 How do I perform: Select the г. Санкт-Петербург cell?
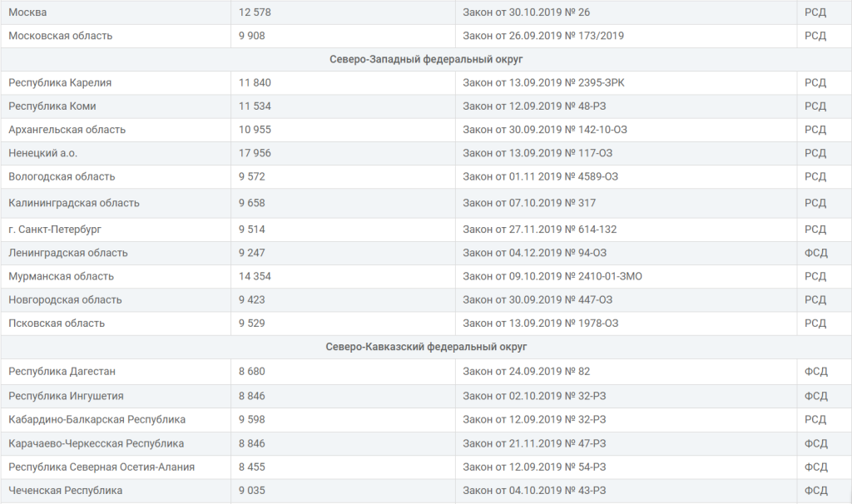point(55,230)
